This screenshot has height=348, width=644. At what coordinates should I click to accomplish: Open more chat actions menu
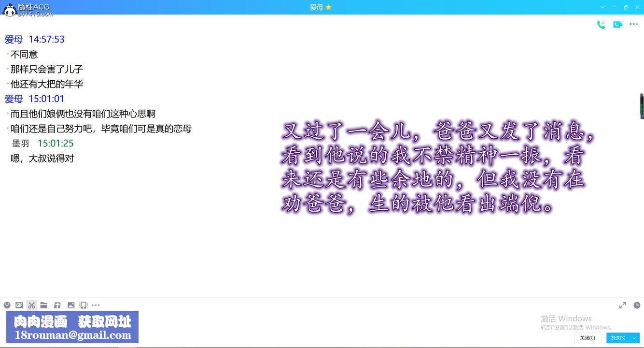pos(634,24)
